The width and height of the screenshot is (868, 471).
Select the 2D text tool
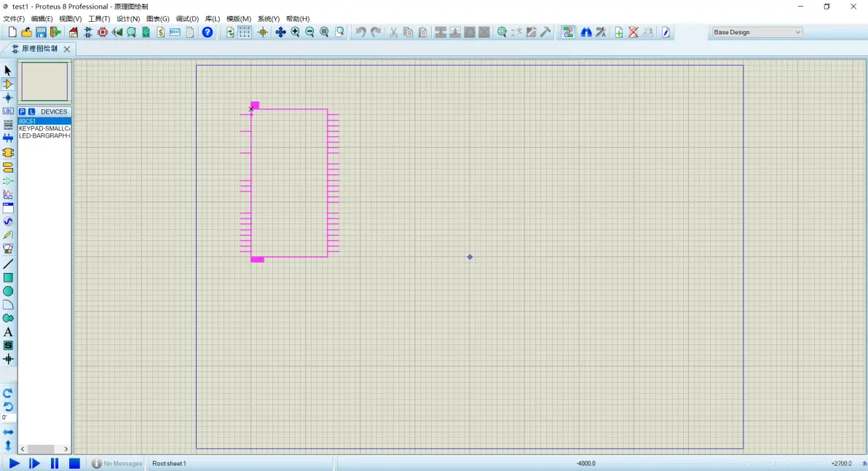click(8, 332)
